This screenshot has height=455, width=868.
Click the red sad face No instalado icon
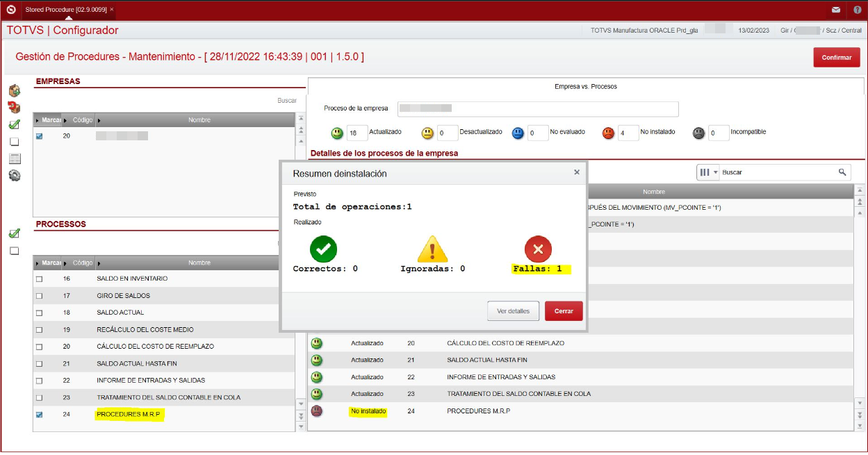click(608, 133)
